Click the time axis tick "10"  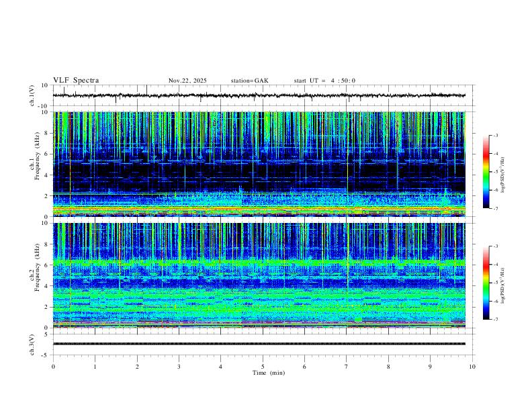point(472,367)
